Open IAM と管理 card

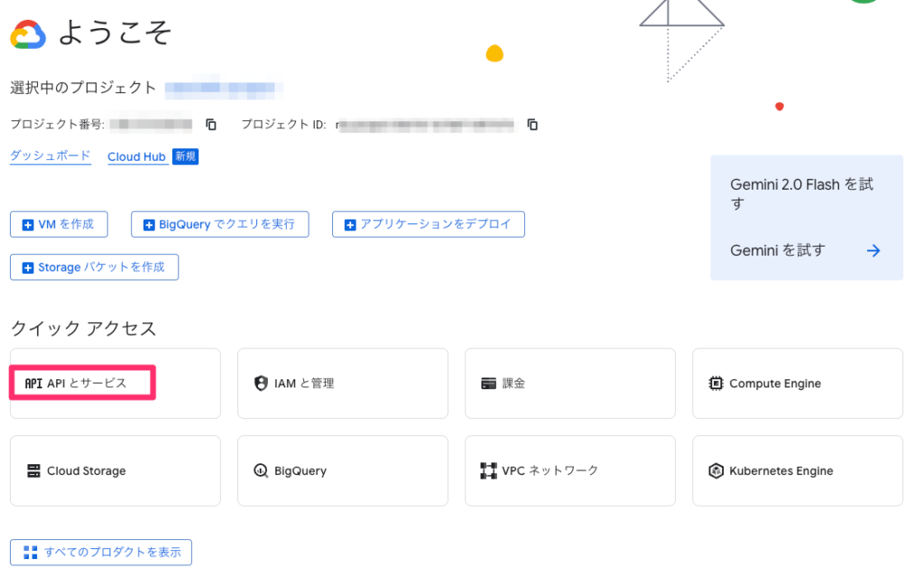point(343,383)
